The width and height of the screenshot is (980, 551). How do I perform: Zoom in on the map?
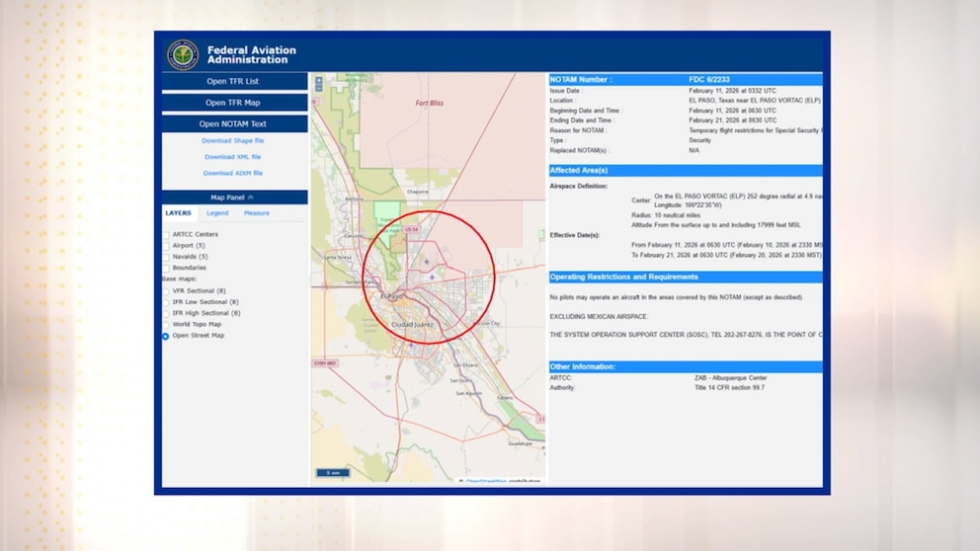(x=318, y=79)
